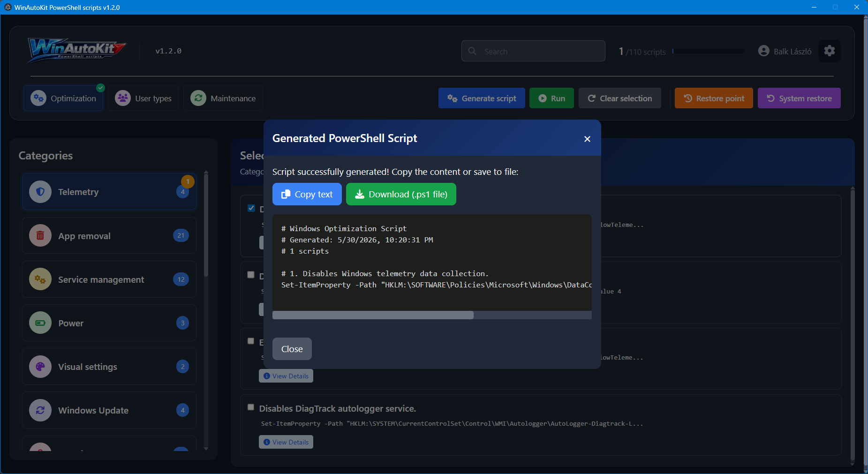Open the Power category
868x474 pixels.
pyautogui.click(x=109, y=323)
